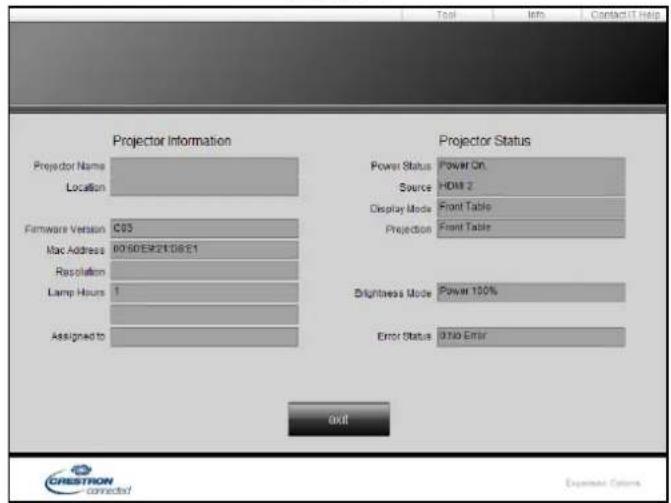Click the Location label

coord(86,187)
